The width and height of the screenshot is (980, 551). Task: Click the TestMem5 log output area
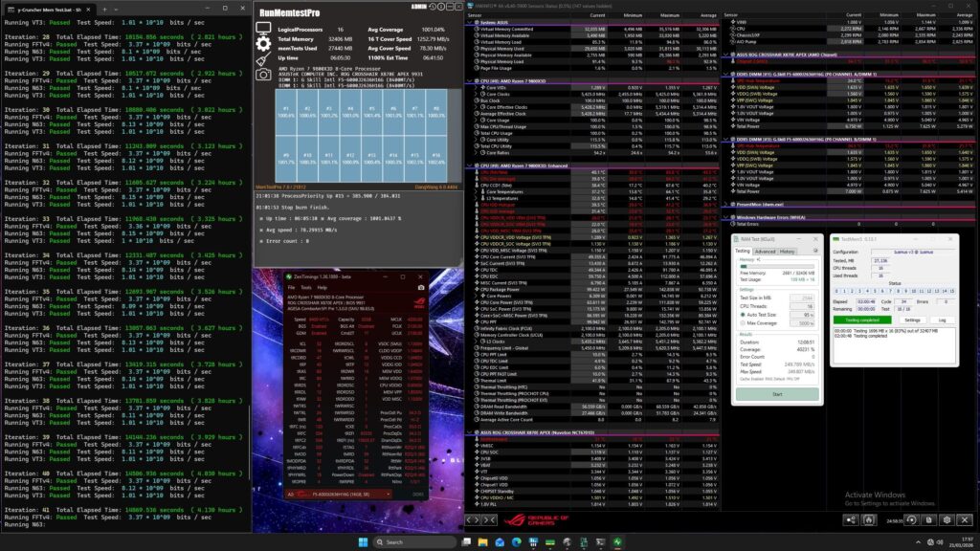tap(895, 343)
